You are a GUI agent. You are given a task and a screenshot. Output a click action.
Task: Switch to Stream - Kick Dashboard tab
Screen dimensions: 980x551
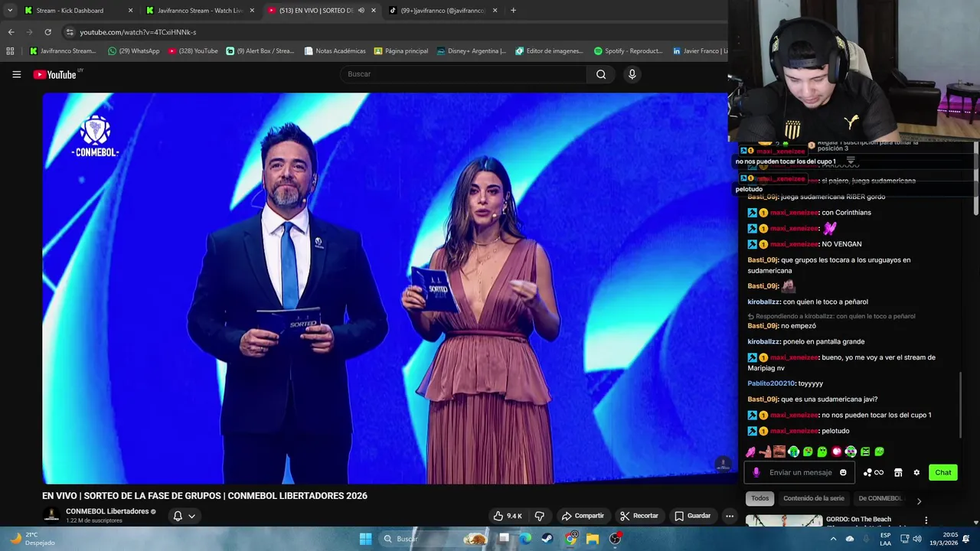[77, 11]
